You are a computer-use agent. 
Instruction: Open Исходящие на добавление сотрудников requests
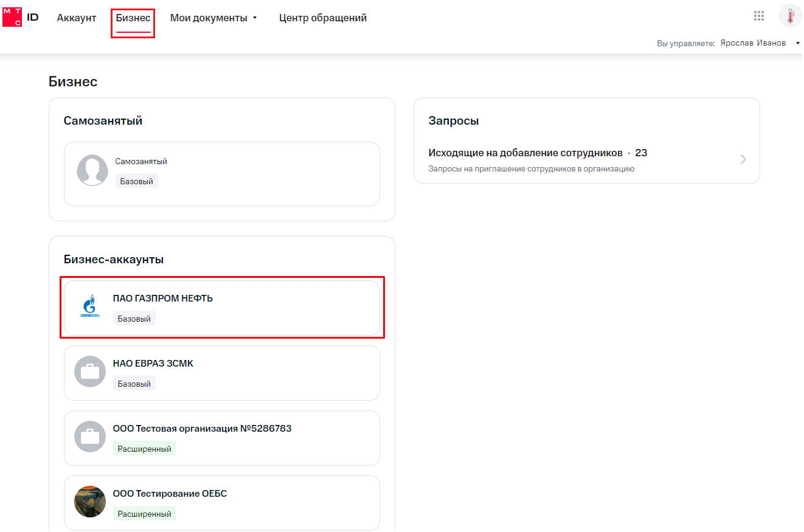click(x=587, y=160)
